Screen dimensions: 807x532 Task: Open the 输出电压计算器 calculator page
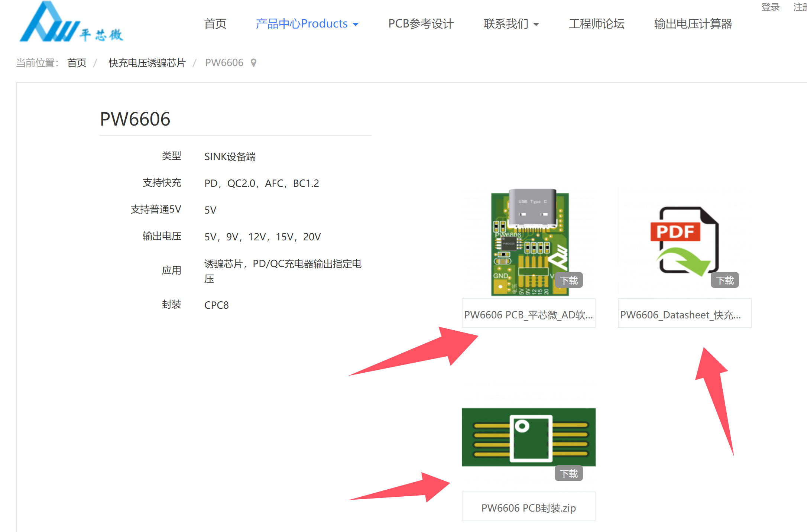(x=693, y=24)
